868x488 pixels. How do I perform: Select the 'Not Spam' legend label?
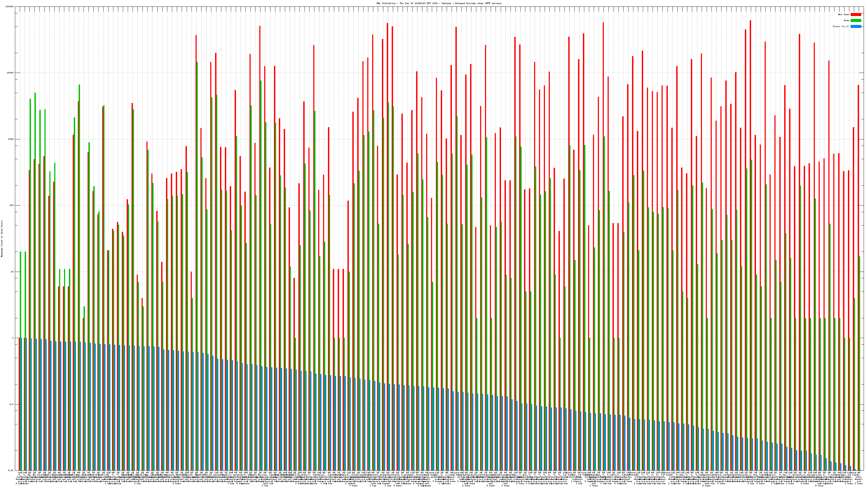[x=844, y=14]
